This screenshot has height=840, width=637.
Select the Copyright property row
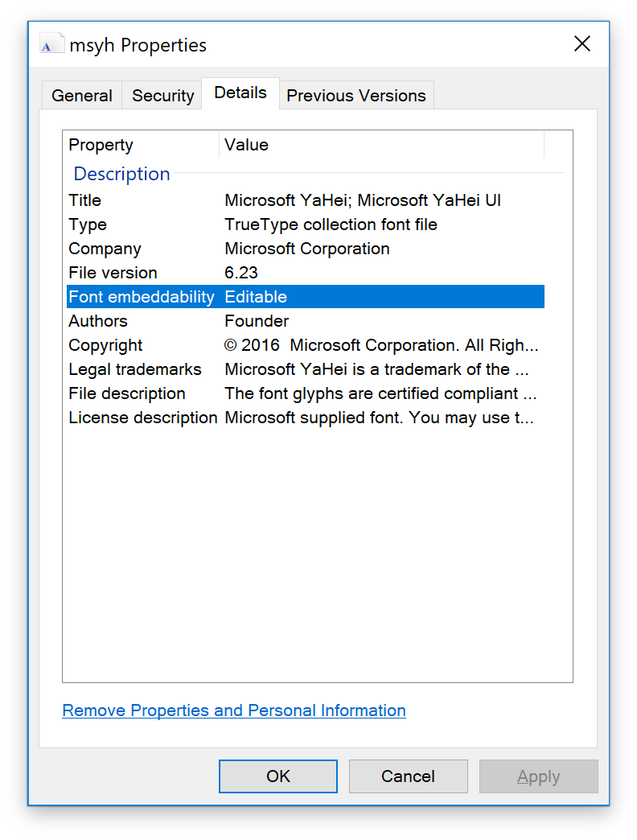click(x=305, y=345)
